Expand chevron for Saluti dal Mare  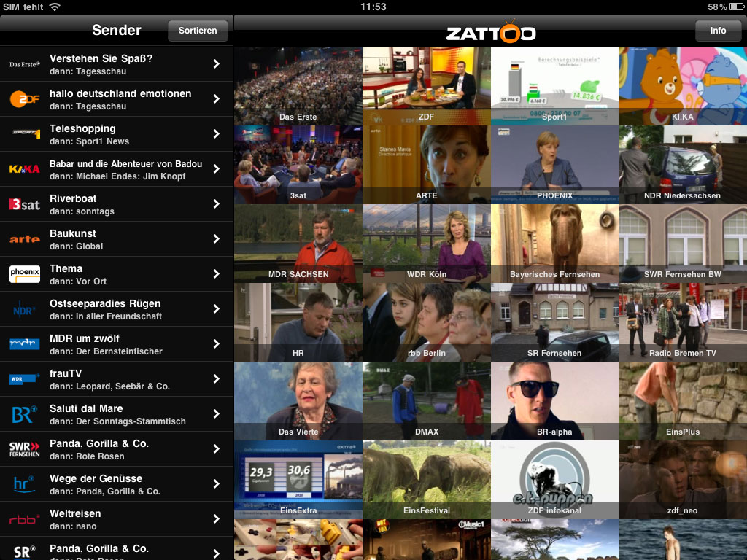[x=216, y=414]
